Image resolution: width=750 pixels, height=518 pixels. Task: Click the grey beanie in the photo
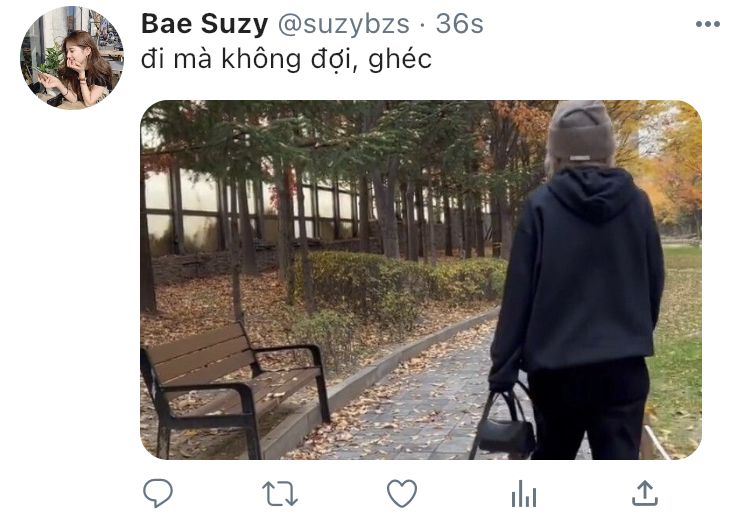(581, 132)
